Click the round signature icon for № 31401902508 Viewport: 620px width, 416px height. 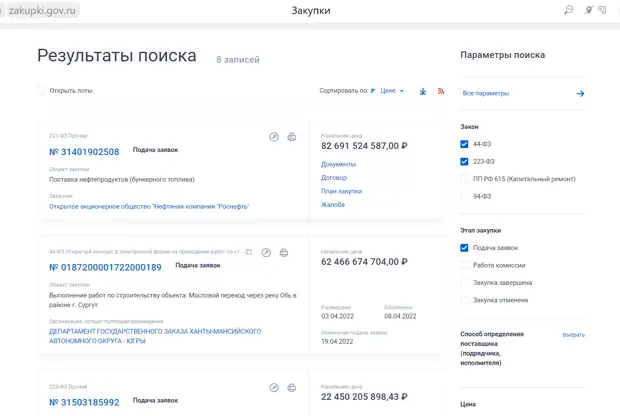pos(274,137)
